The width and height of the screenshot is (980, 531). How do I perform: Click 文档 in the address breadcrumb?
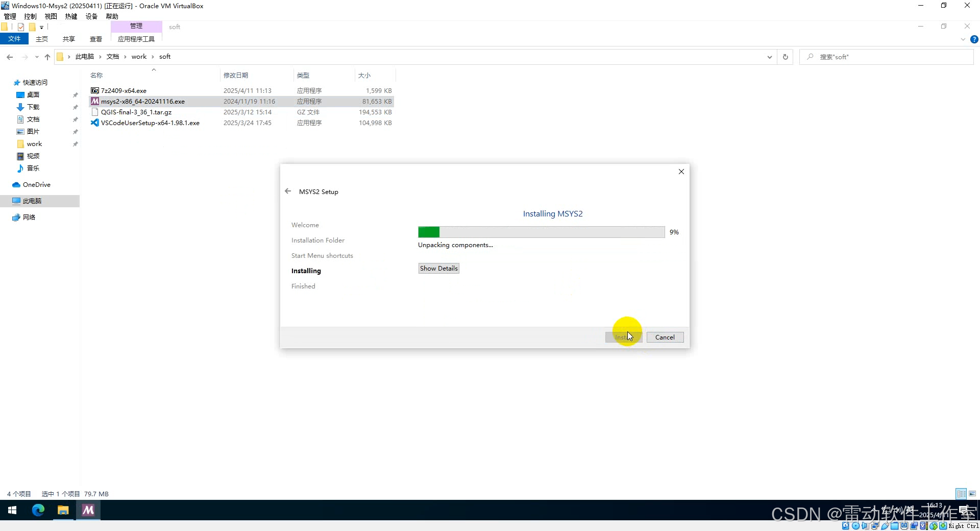point(113,57)
